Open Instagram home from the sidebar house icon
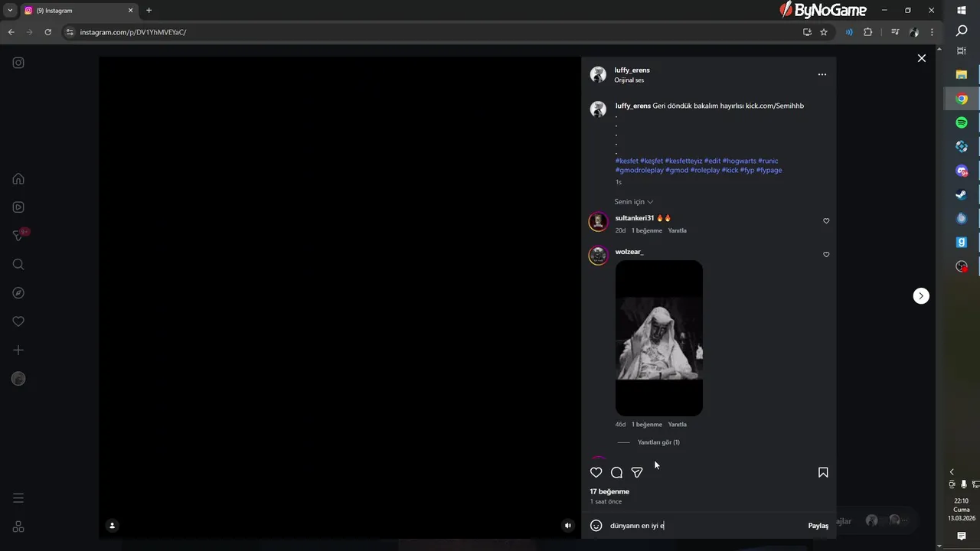The width and height of the screenshot is (980, 551). pyautogui.click(x=18, y=178)
